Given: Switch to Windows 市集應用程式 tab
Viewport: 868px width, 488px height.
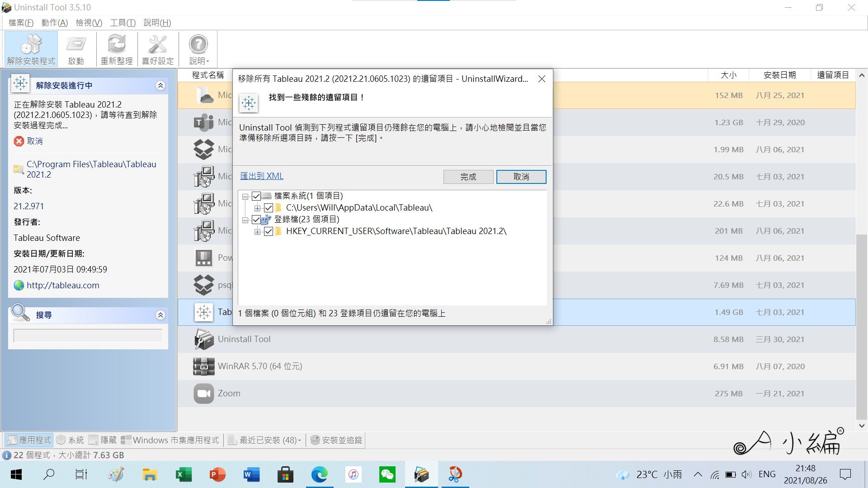Looking at the screenshot, I should coord(170,440).
